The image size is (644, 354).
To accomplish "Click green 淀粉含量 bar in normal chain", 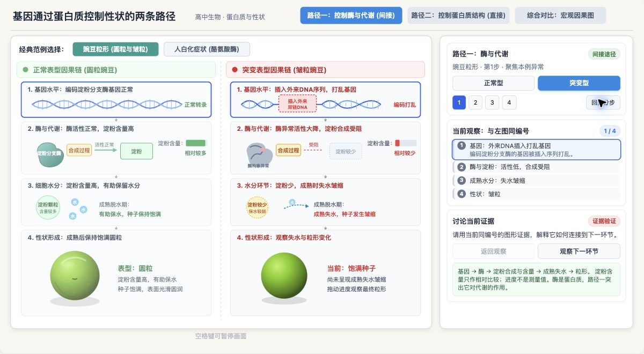I will coord(196,143).
